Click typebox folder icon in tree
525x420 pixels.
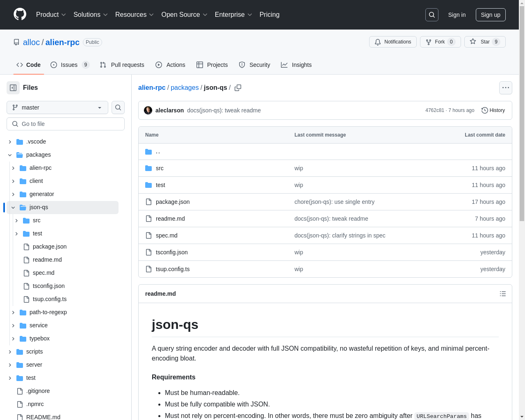click(x=23, y=338)
